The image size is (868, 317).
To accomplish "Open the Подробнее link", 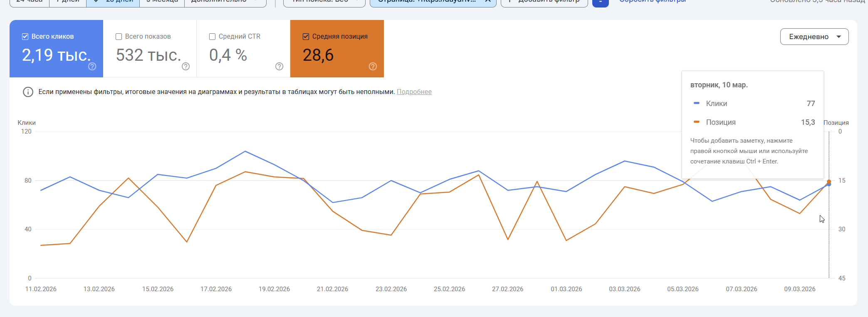I will click(x=414, y=92).
